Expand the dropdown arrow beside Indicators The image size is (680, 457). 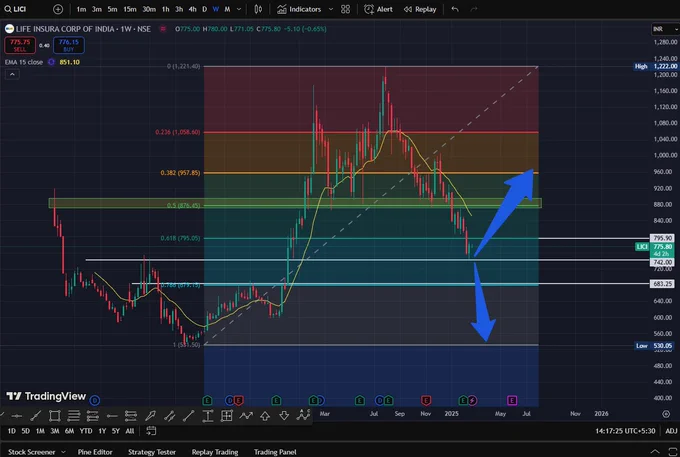coord(331,9)
